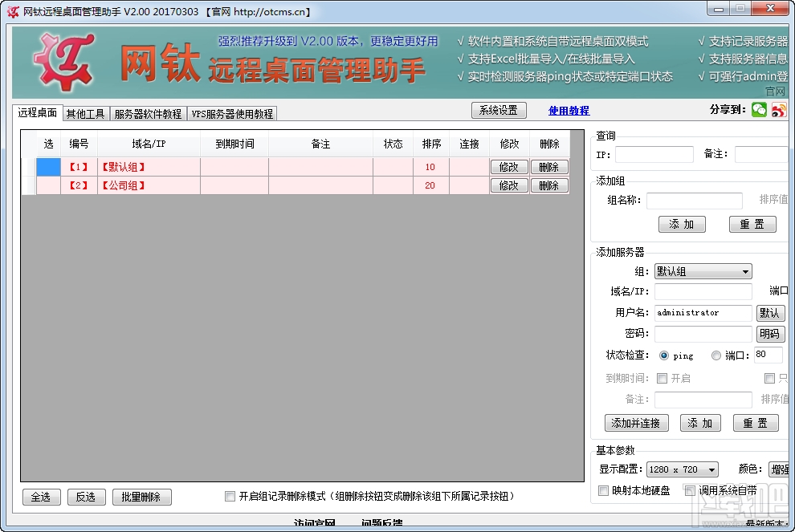Open the 使用教程 link
The width and height of the screenshot is (795, 532).
click(569, 111)
